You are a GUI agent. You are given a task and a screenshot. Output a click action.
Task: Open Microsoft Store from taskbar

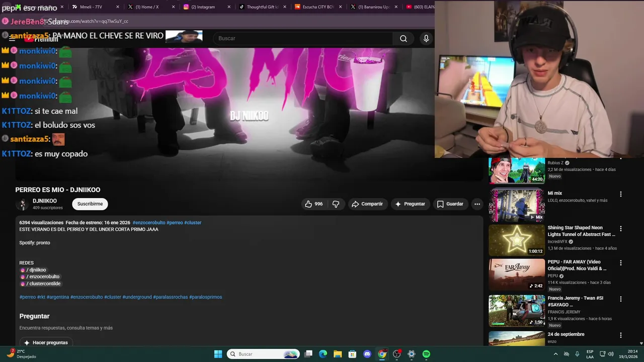tap(352, 354)
